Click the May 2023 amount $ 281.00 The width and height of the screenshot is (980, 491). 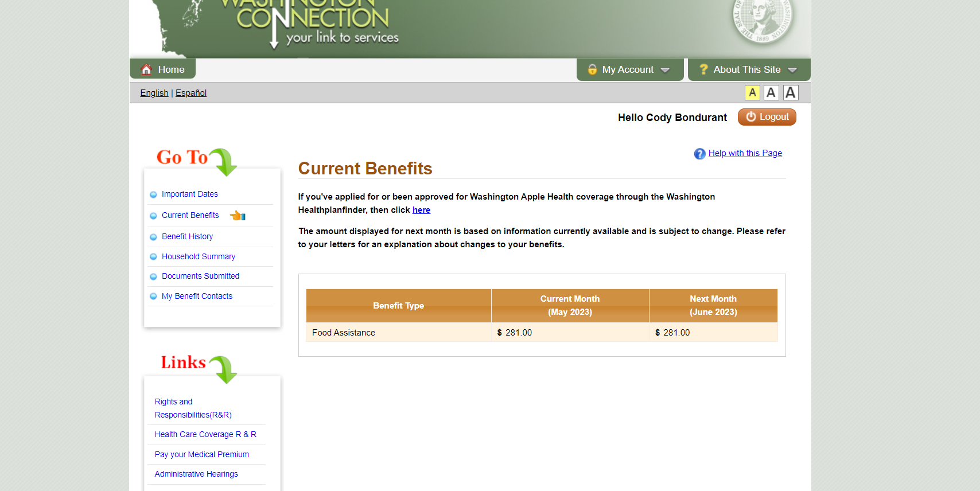point(515,333)
